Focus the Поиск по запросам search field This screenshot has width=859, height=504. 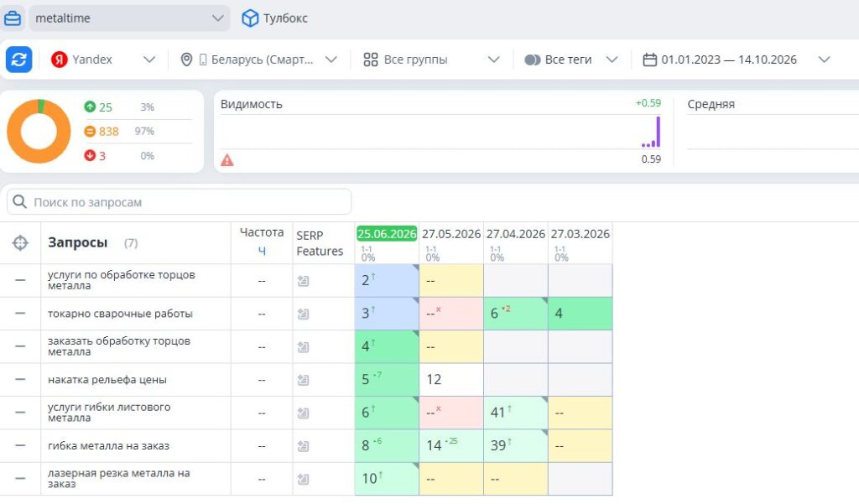[180, 202]
